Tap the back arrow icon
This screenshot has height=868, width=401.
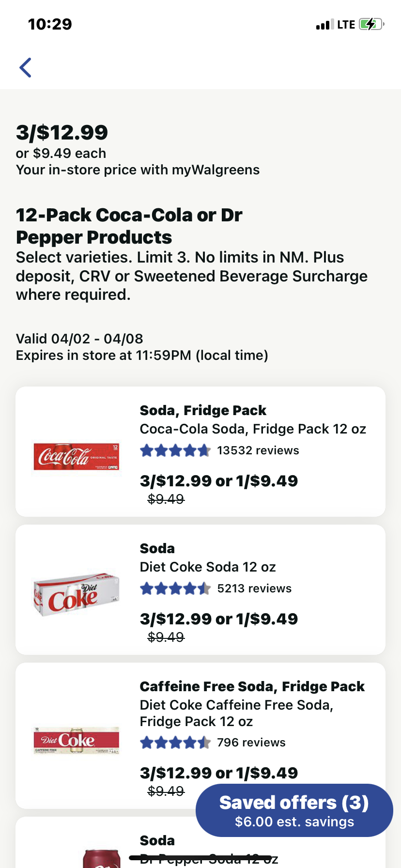26,67
